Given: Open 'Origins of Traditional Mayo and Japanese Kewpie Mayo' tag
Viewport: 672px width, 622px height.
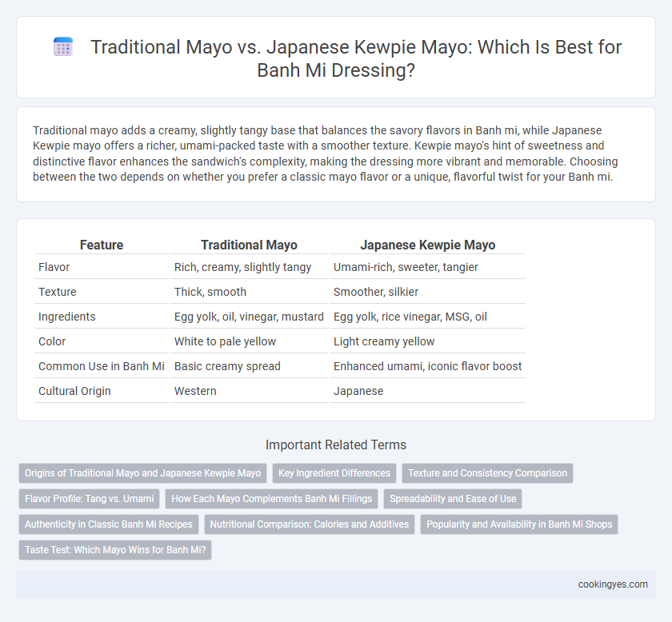Looking at the screenshot, I should (x=142, y=473).
